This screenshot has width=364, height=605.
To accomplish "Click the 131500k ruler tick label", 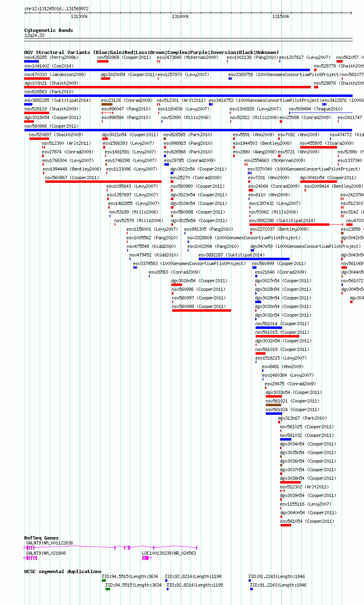I will coord(281,16).
